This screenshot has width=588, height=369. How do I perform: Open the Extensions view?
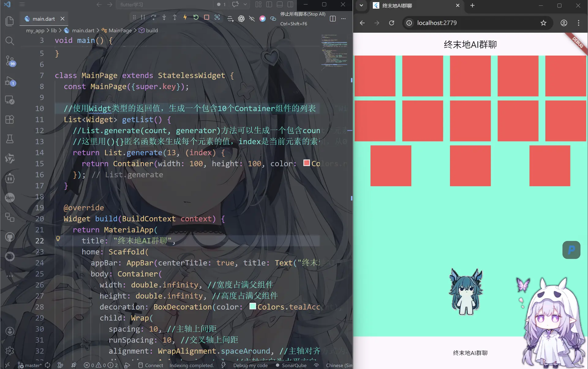(10, 119)
